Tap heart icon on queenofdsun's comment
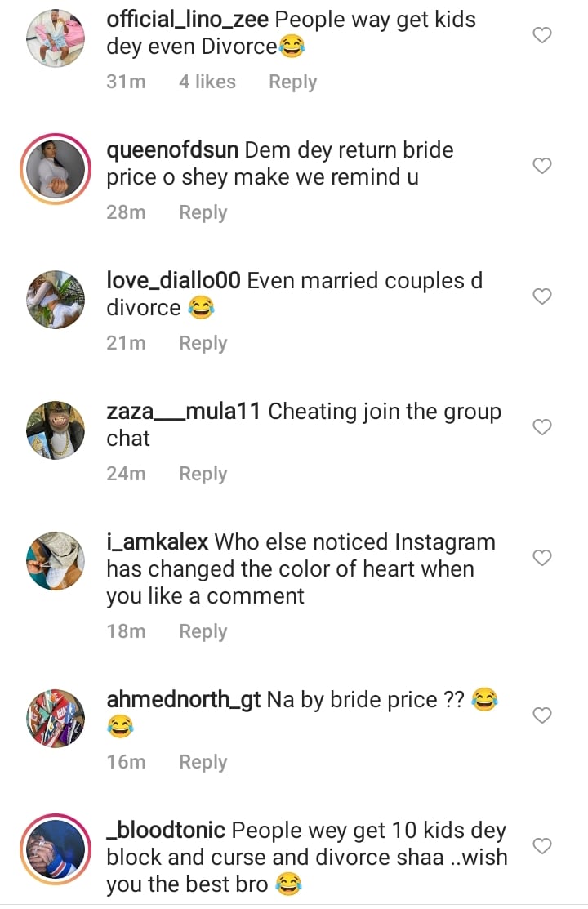This screenshot has height=909, width=588. (542, 166)
